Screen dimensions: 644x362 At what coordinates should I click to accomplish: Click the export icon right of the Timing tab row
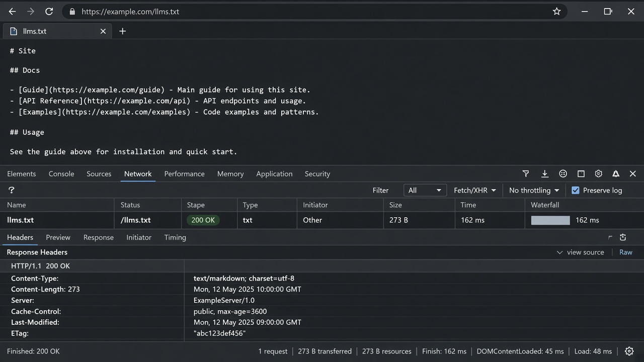pos(623,237)
